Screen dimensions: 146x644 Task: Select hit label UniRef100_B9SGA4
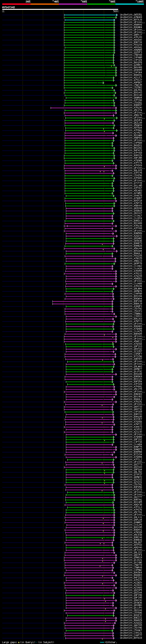(x=131, y=251)
